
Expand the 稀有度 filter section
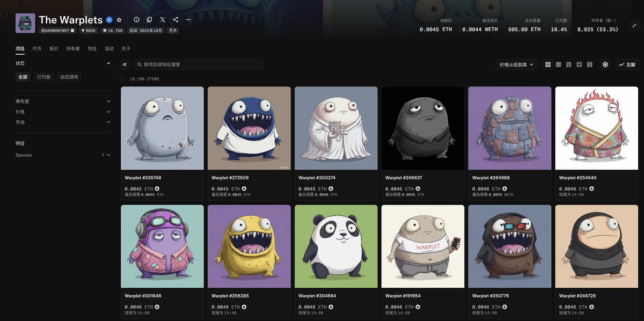(63, 101)
